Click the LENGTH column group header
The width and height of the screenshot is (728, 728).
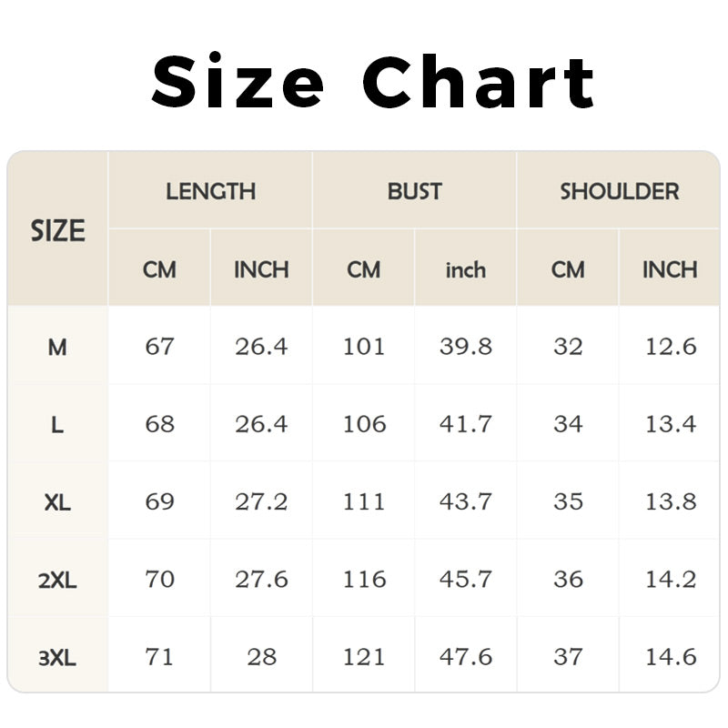pos(210,192)
